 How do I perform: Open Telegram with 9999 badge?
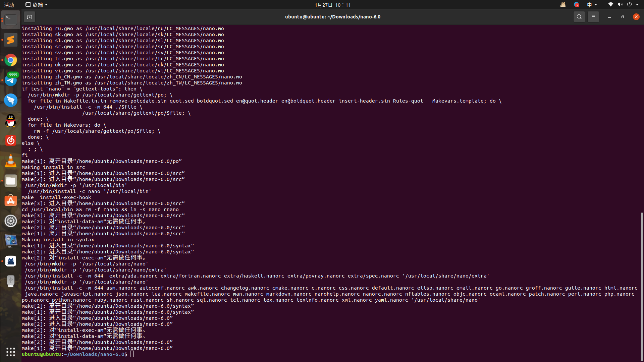[x=11, y=80]
